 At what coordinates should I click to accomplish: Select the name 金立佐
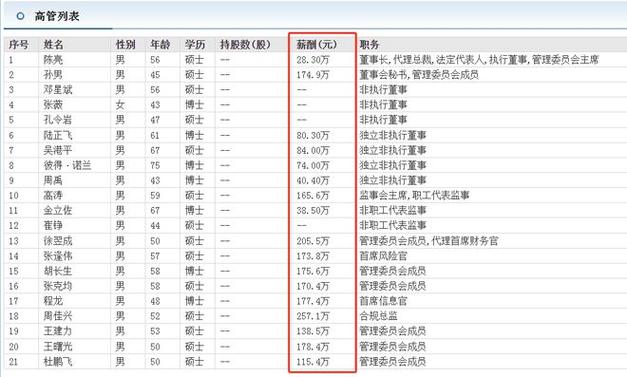click(58, 210)
